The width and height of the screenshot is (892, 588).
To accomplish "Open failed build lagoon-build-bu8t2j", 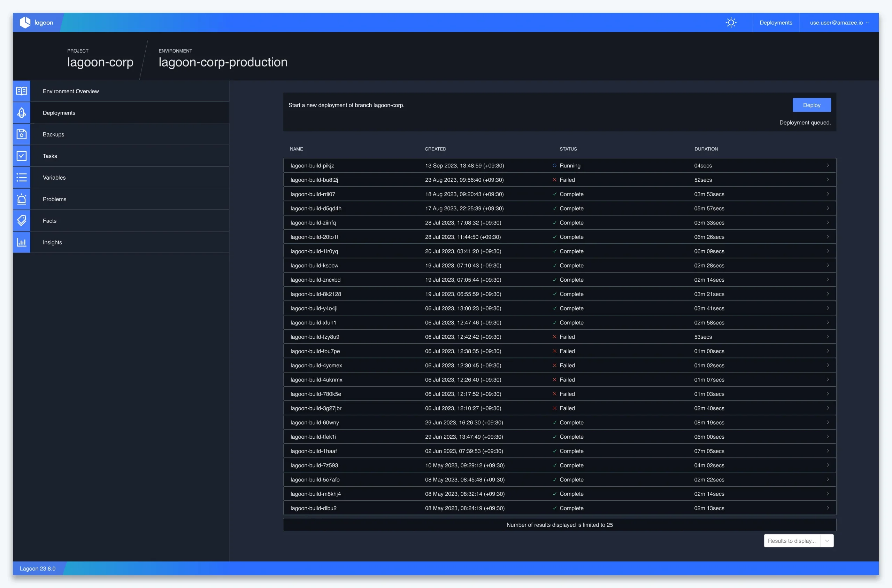I will point(314,180).
